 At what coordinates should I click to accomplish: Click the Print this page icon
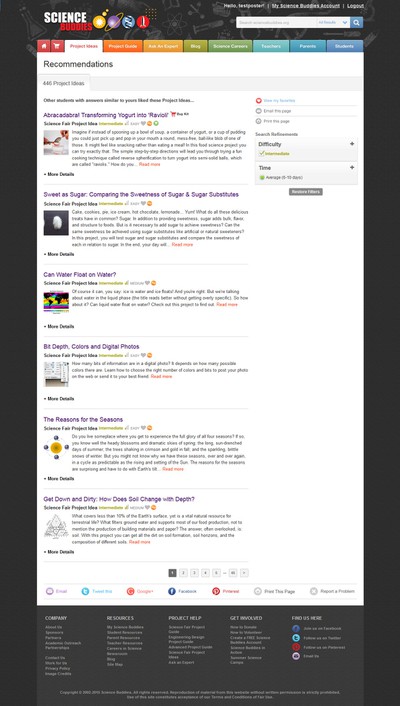point(259,122)
